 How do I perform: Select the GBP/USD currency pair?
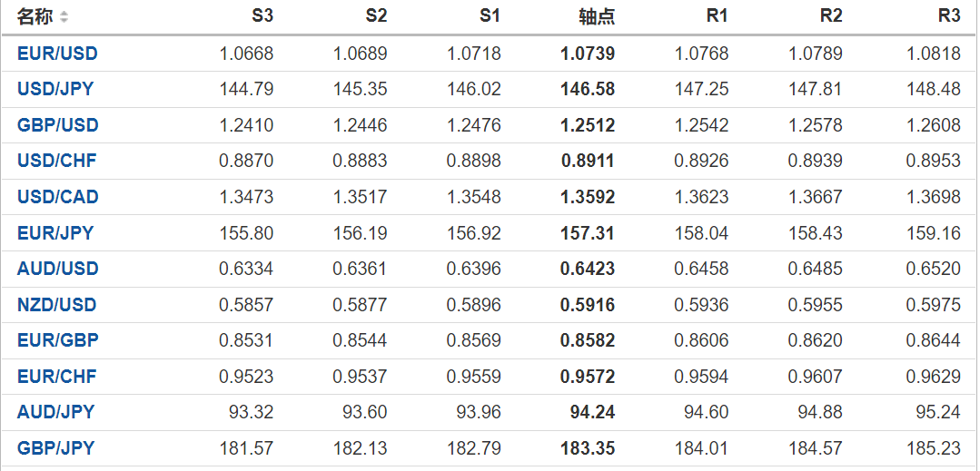(x=57, y=125)
